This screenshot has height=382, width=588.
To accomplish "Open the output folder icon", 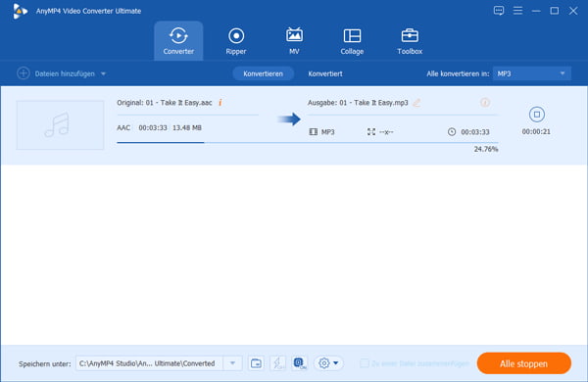I will tap(256, 362).
